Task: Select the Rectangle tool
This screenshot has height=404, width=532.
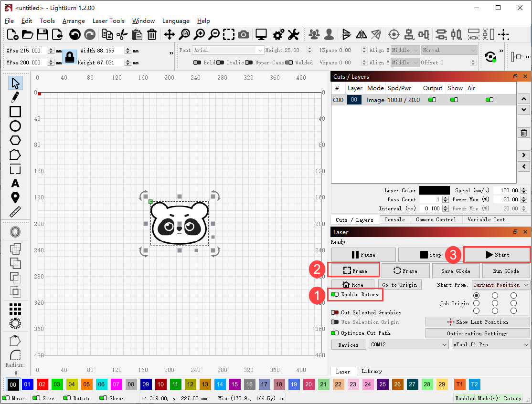Action: click(15, 112)
